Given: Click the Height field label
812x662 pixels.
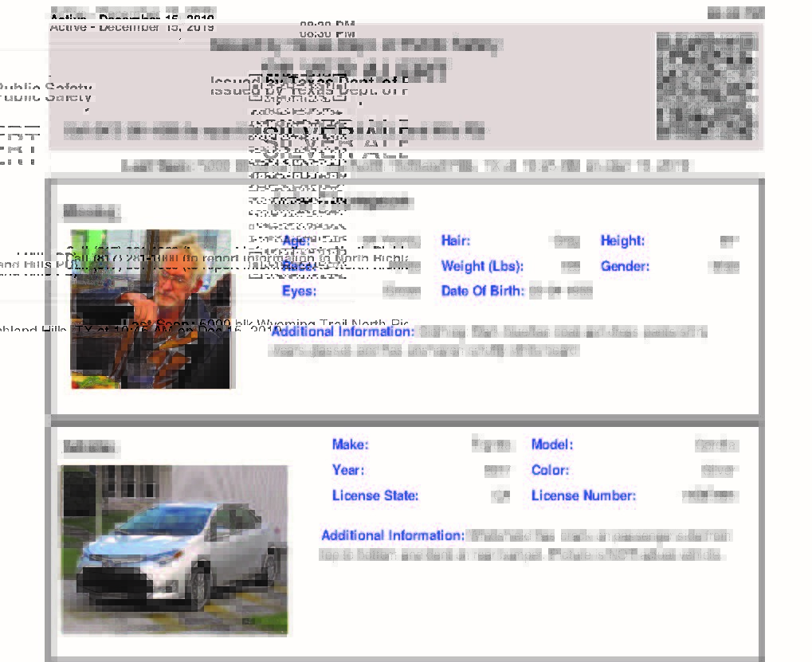Looking at the screenshot, I should [x=622, y=241].
